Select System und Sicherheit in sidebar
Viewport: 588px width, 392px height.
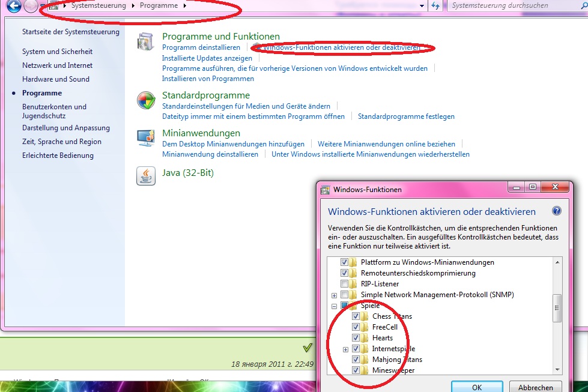click(x=58, y=52)
